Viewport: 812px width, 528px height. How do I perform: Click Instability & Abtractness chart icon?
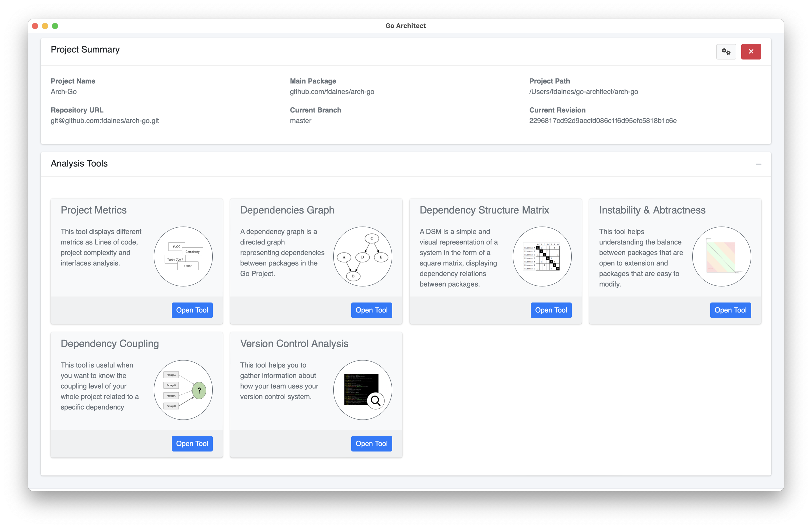721,256
